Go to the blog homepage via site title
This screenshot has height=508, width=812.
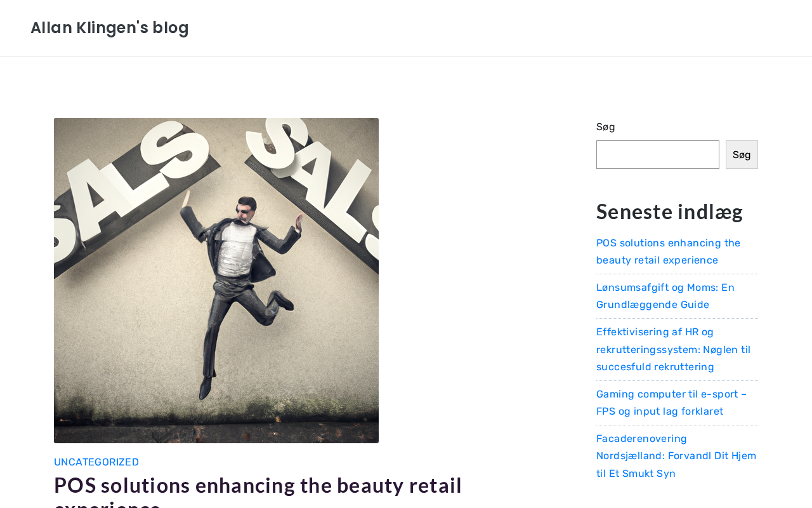(110, 28)
